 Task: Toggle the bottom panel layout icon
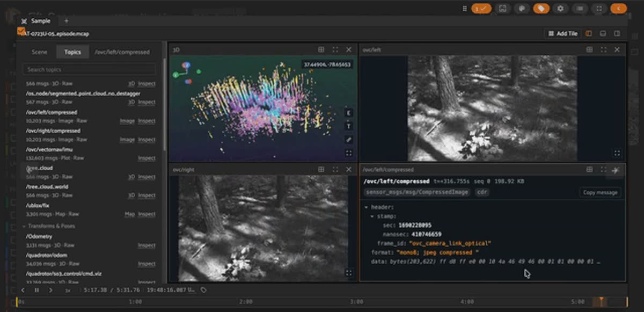pyautogui.click(x=603, y=33)
